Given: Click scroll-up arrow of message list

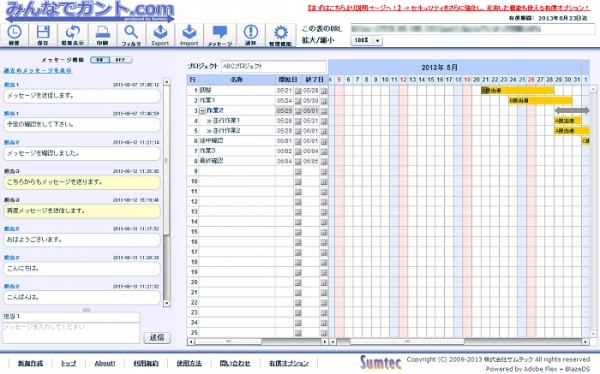Looking at the screenshot, I should [x=166, y=82].
